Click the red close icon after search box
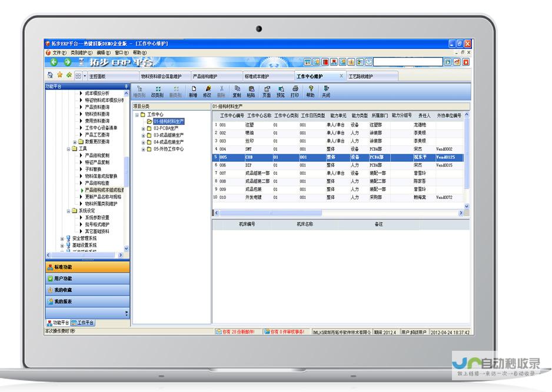 465,62
